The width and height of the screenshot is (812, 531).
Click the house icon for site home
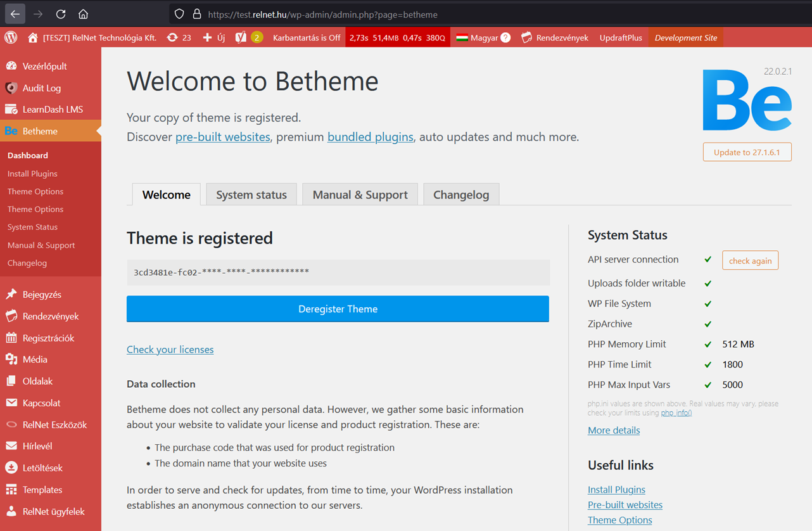pos(33,37)
